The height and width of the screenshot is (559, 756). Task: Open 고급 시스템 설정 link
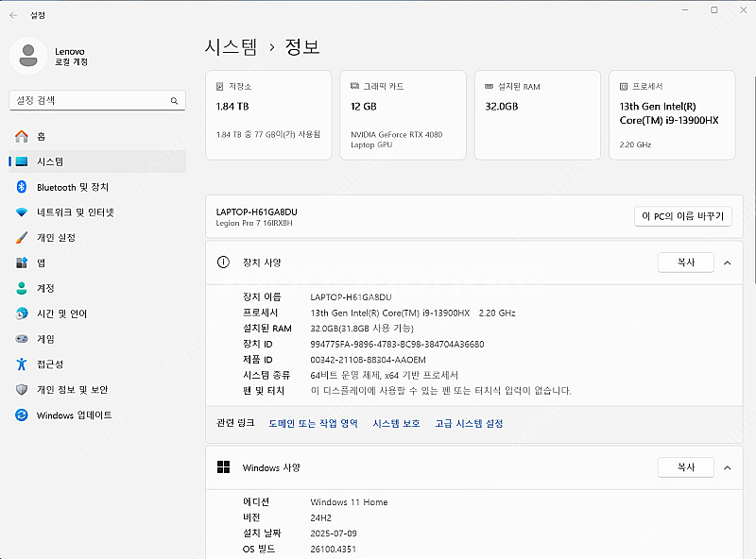click(469, 424)
